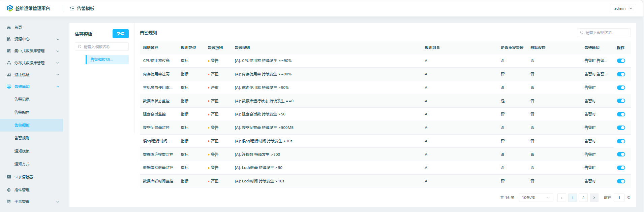The image size is (644, 212).
Task: Toggle the 内存使用率过高 rule switch
Action: tap(621, 74)
